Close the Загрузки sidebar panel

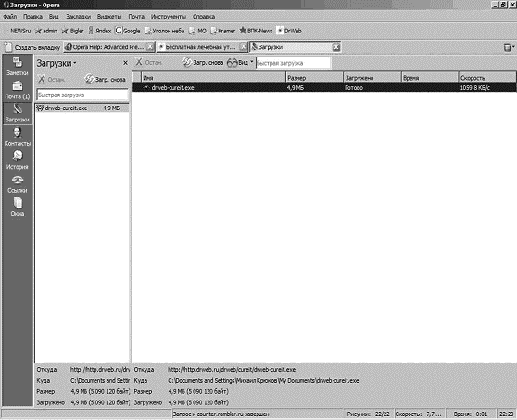(x=125, y=63)
